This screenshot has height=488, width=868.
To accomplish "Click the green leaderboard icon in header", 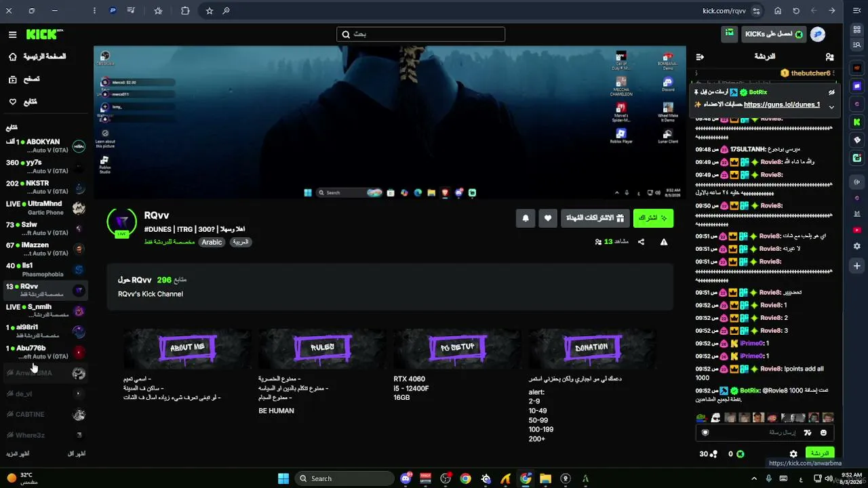I will [x=729, y=34].
